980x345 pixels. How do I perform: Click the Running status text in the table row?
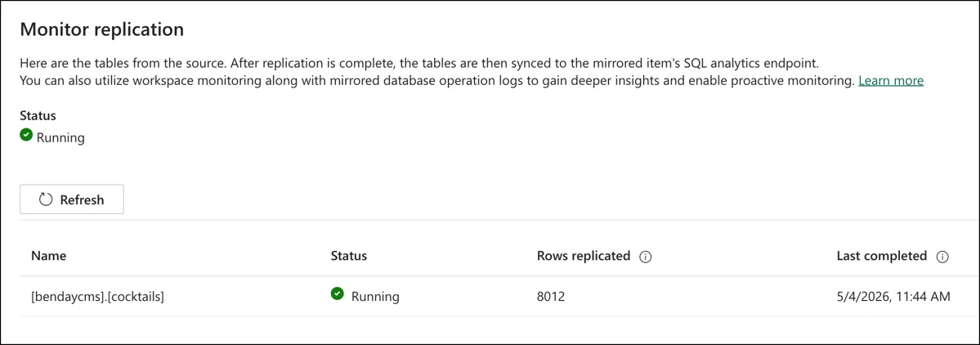coord(375,297)
